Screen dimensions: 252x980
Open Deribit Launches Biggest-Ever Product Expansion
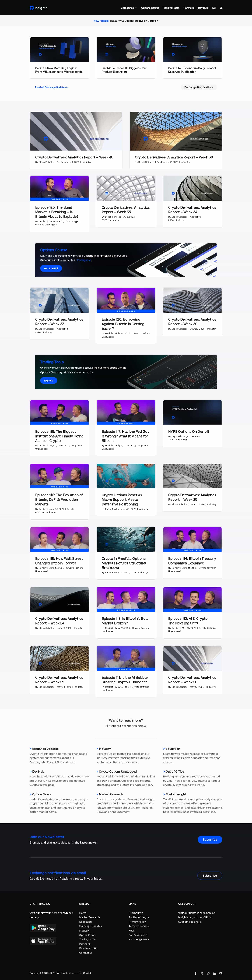(124, 70)
